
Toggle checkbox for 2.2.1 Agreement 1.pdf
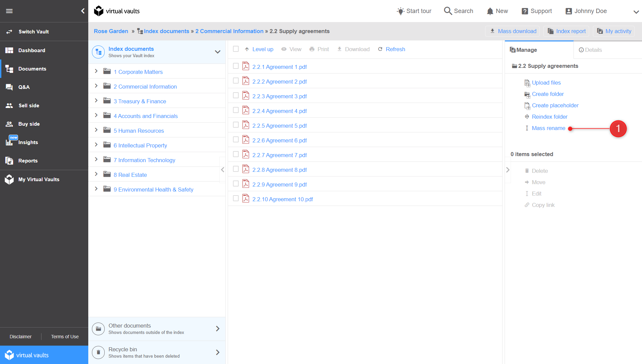click(x=236, y=66)
